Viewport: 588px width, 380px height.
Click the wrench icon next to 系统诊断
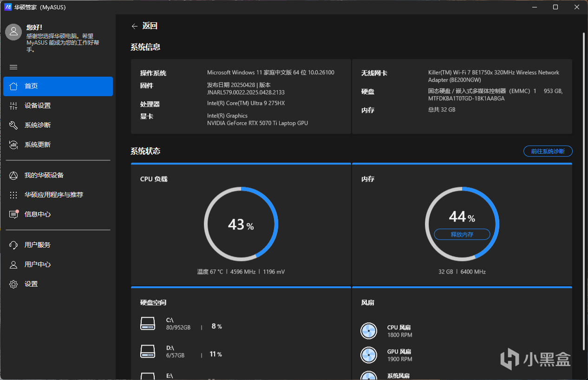(x=13, y=125)
